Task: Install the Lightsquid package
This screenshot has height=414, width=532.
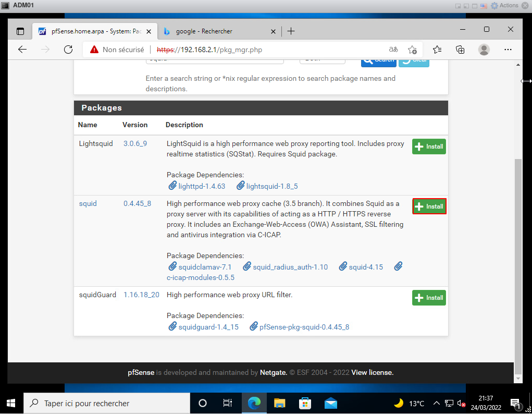Action: coord(429,147)
